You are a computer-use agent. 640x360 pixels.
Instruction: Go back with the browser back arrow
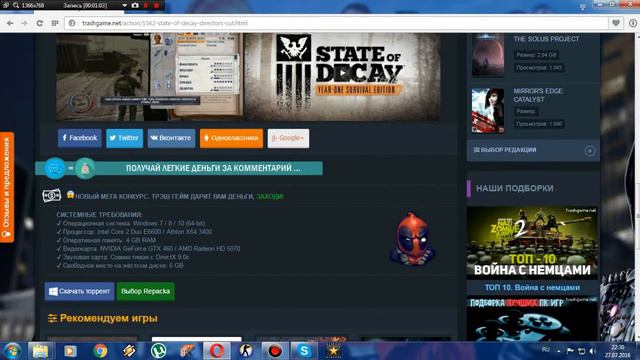point(10,23)
